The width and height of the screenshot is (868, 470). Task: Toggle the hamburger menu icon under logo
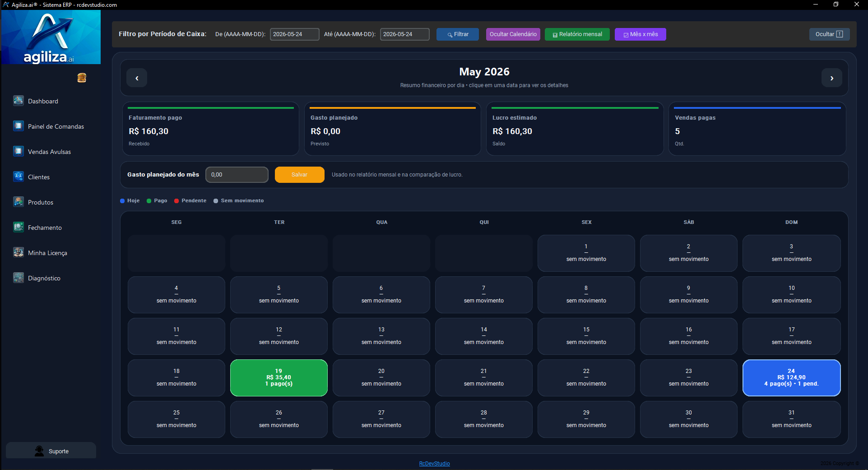point(82,78)
